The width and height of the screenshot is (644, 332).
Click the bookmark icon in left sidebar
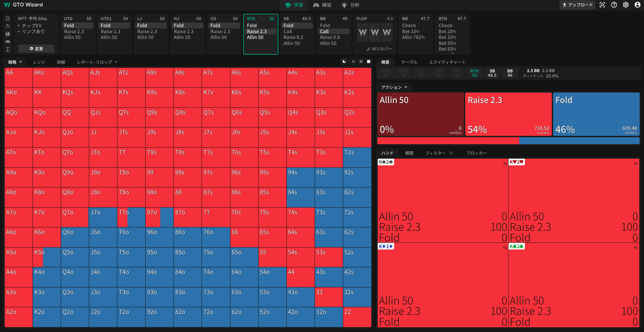tap(8, 18)
